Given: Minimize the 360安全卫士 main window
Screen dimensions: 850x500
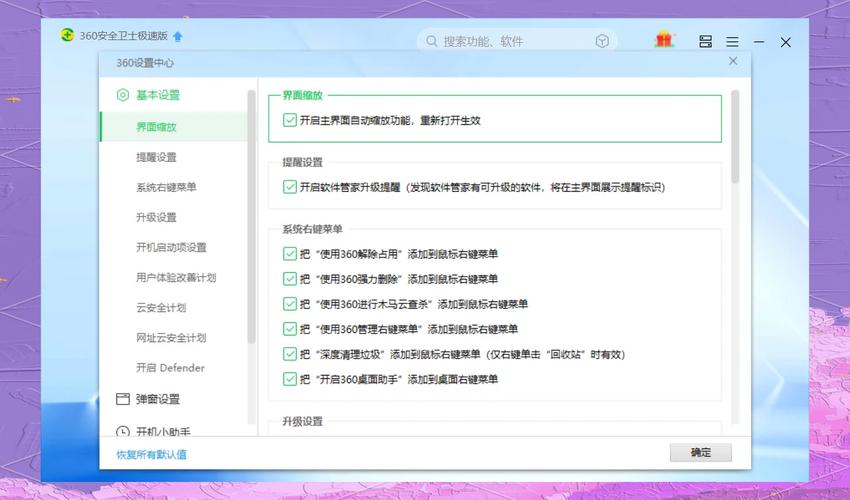Looking at the screenshot, I should point(759,42).
